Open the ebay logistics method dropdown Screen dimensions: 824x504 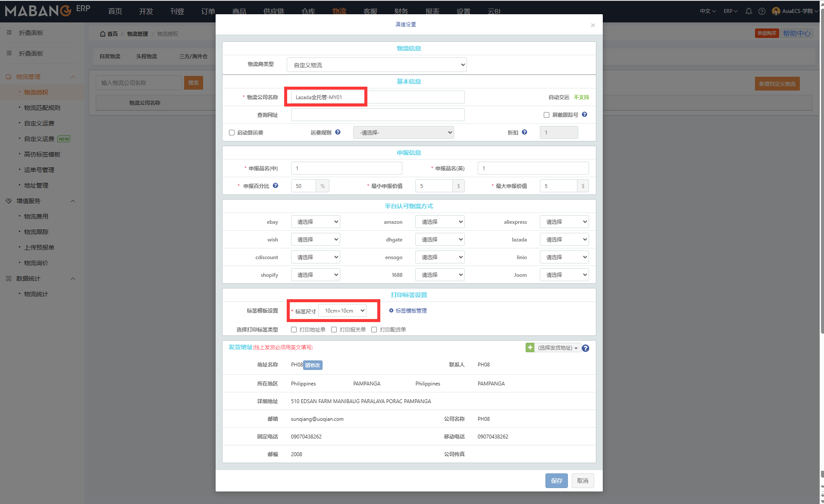coord(315,222)
